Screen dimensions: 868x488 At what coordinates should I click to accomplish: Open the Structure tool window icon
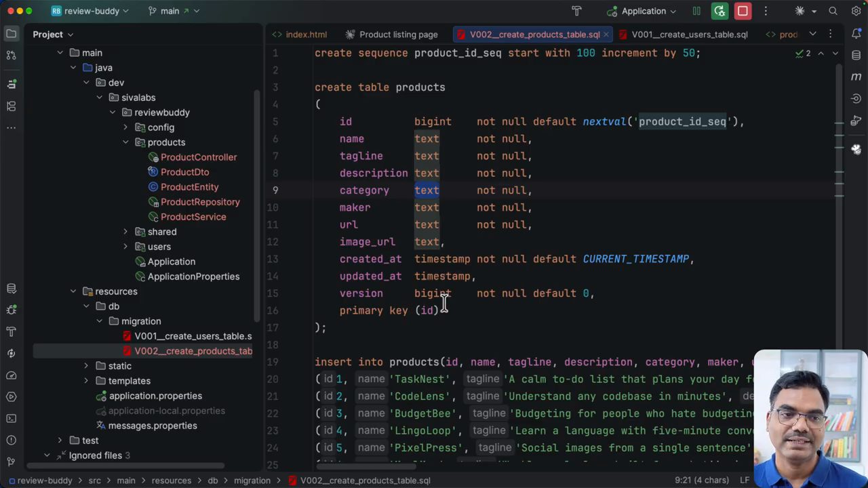(11, 106)
